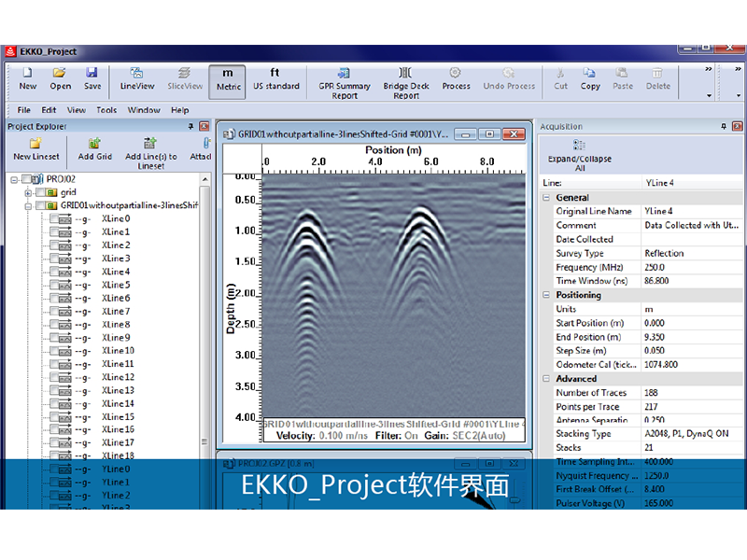The image size is (747, 560).
Task: Click the Add Grid icon
Action: point(94,144)
